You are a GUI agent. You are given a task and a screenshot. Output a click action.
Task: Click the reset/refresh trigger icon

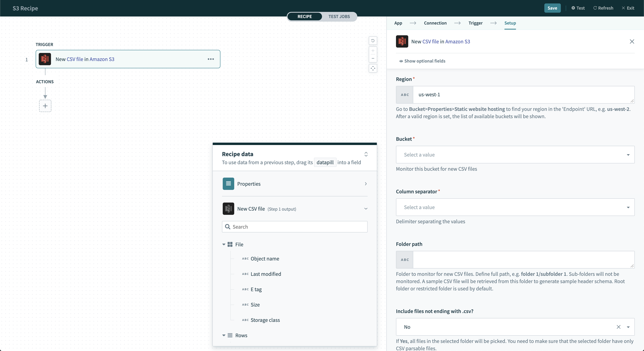[373, 41]
